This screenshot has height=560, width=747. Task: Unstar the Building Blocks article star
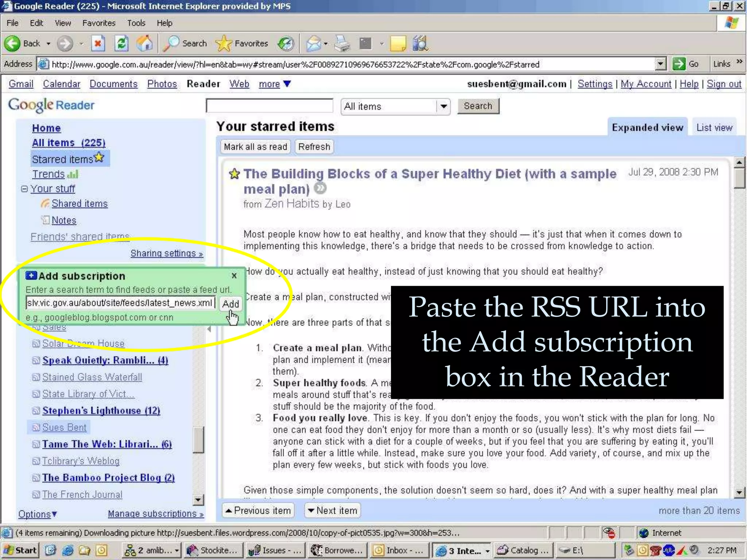point(234,174)
